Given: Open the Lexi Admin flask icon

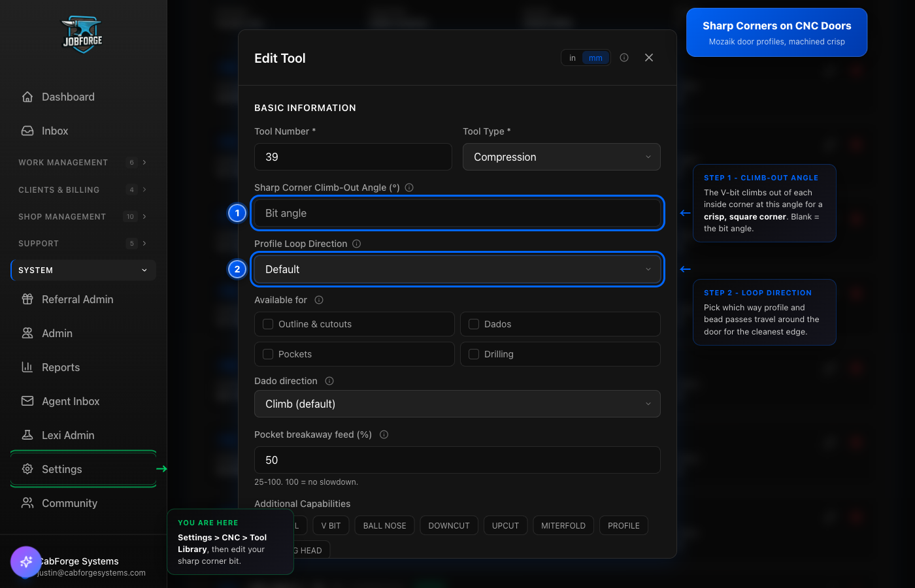Looking at the screenshot, I should 27,435.
